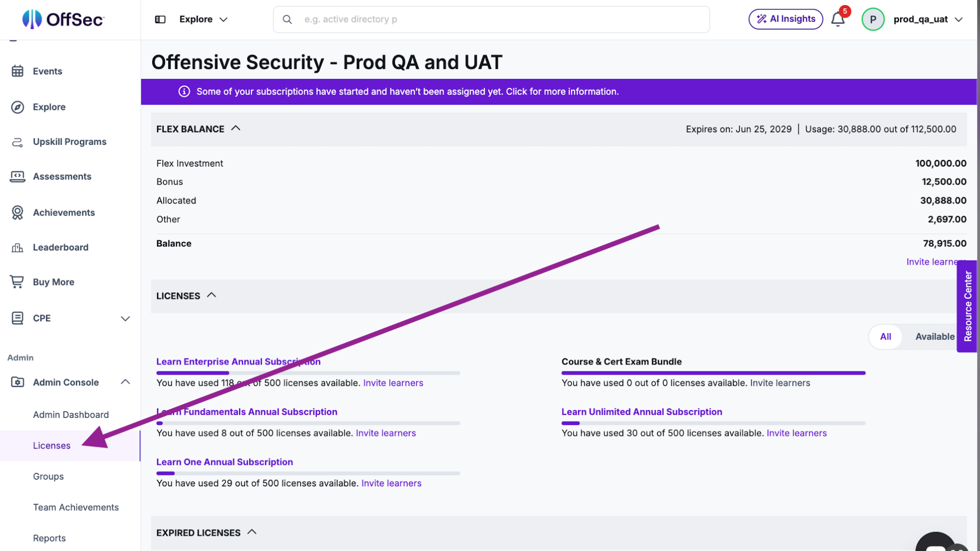
Task: Click the Achievements badge icon
Action: (x=17, y=212)
